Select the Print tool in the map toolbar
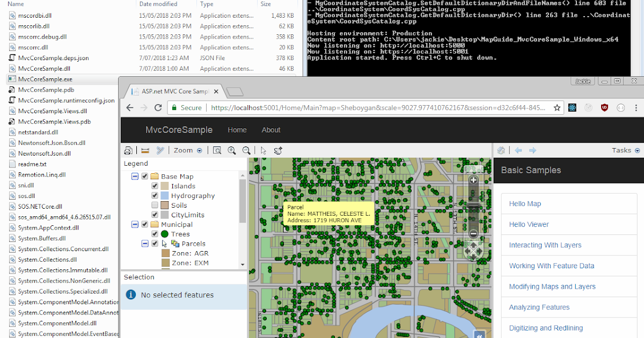The image size is (644, 338). (128, 150)
